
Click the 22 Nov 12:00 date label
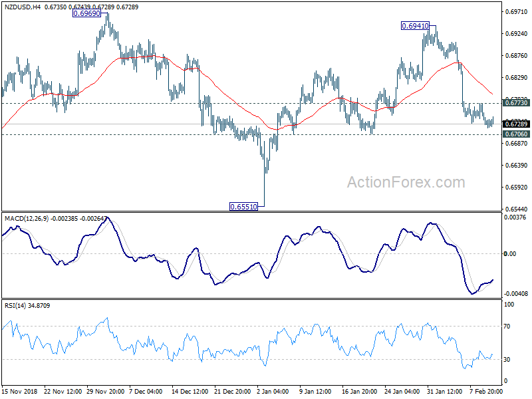[63, 392]
